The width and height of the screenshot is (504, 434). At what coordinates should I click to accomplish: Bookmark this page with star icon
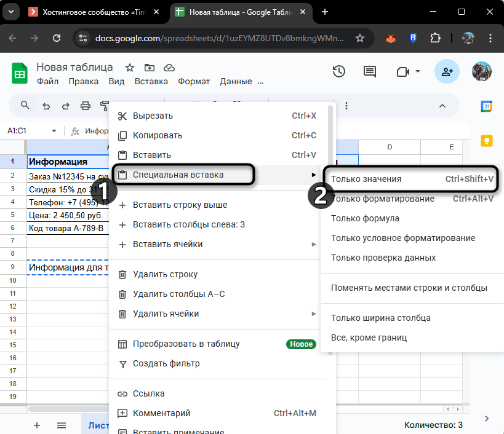[359, 39]
